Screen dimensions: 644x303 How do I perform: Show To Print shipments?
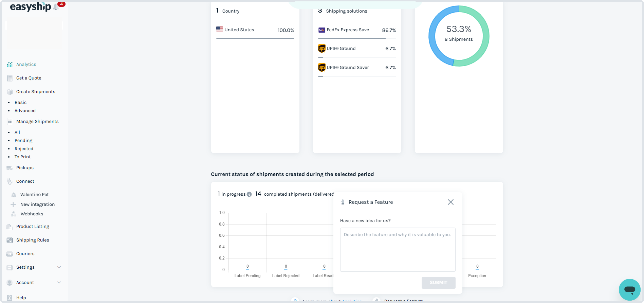(22, 157)
